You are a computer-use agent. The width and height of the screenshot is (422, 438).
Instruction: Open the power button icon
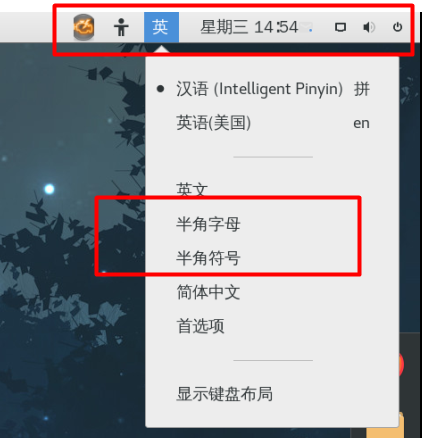tap(397, 27)
